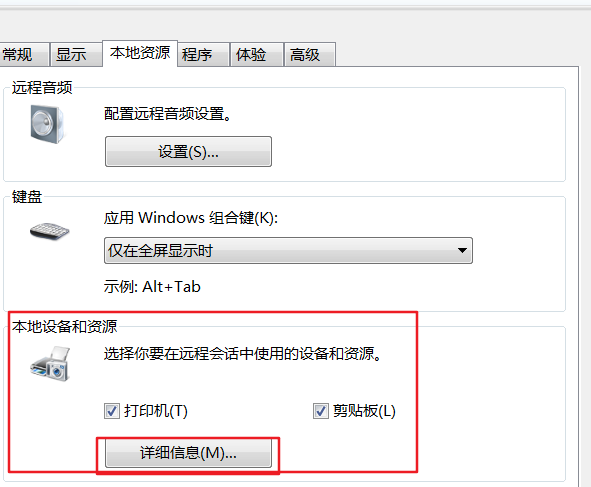591x487 pixels.
Task: Click the 本地设备和资源 group title
Action: 64,326
